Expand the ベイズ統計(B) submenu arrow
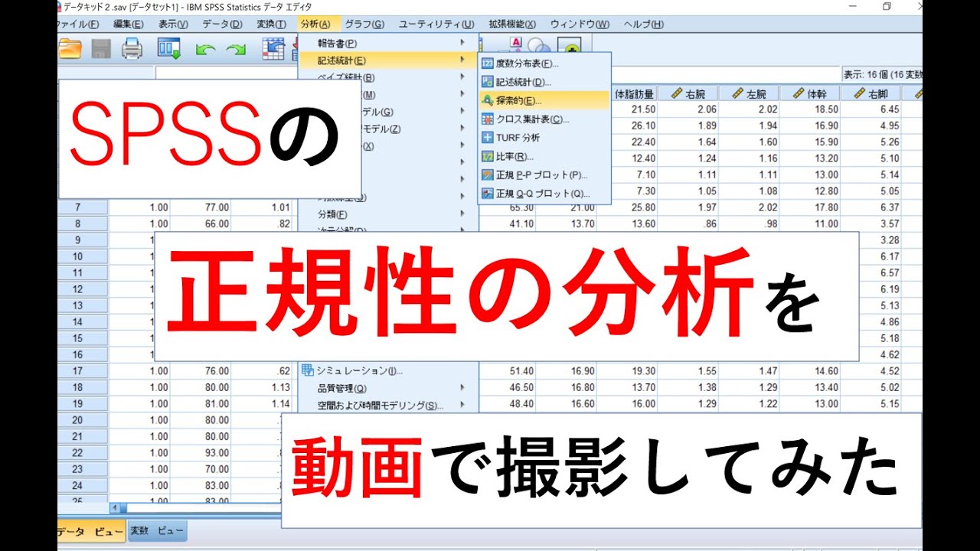Viewport: 980px width, 551px height. tap(462, 77)
